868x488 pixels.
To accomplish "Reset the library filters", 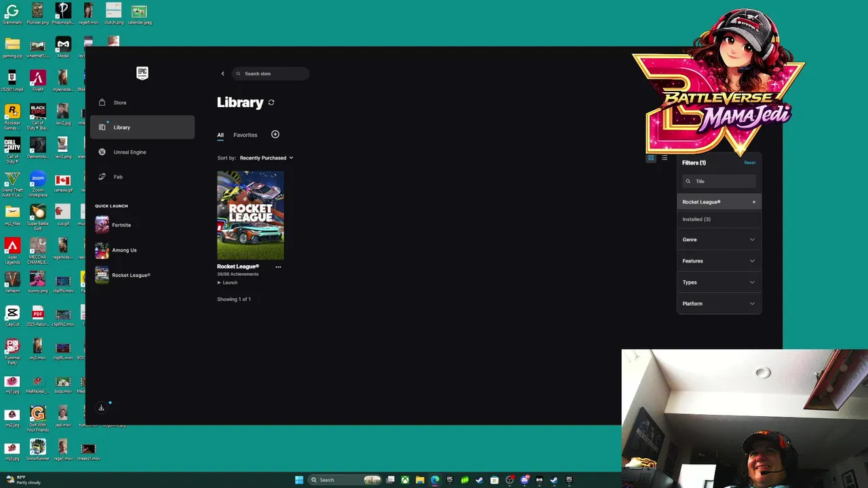I will pos(749,163).
